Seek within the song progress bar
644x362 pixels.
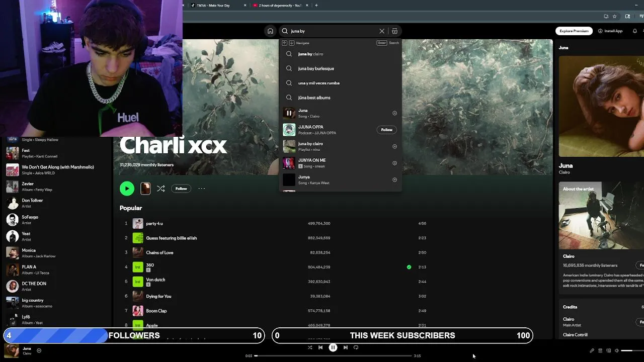[x=333, y=355]
